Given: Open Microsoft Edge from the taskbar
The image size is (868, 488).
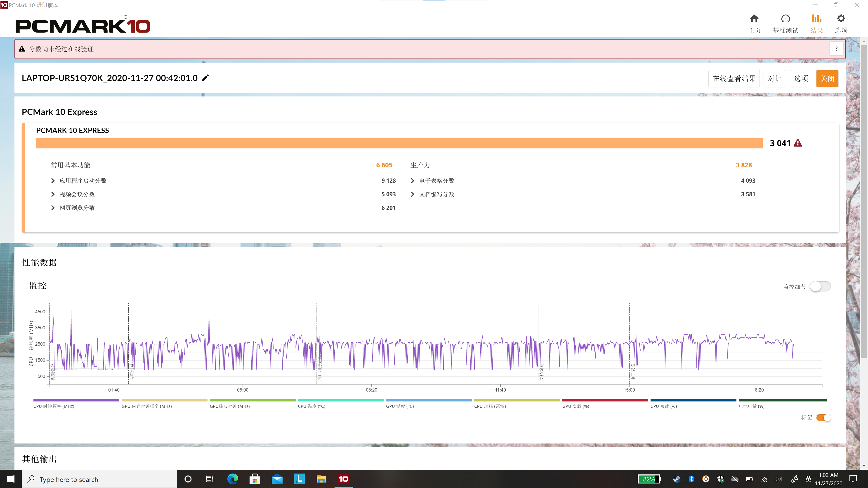Looking at the screenshot, I should click(233, 479).
